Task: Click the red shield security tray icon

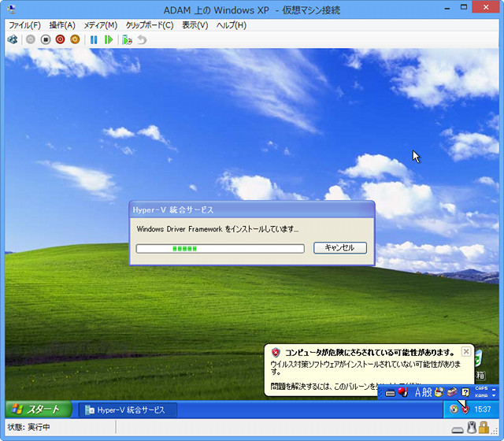Action: click(x=465, y=409)
